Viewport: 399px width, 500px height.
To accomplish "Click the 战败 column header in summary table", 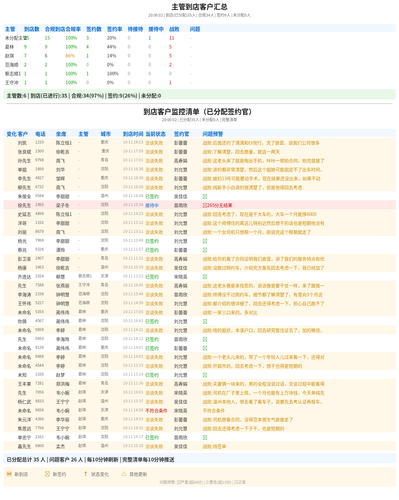I will click(174, 29).
